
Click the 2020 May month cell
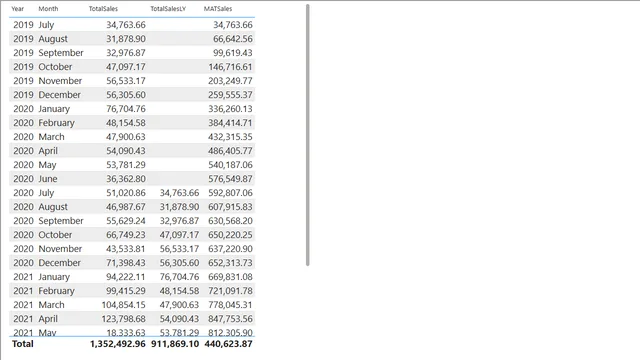[47, 165]
